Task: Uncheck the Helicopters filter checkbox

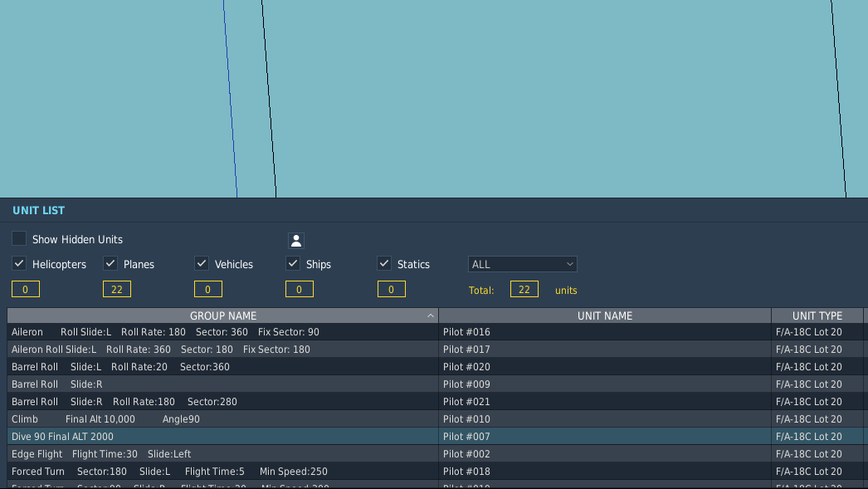Action: pos(19,264)
